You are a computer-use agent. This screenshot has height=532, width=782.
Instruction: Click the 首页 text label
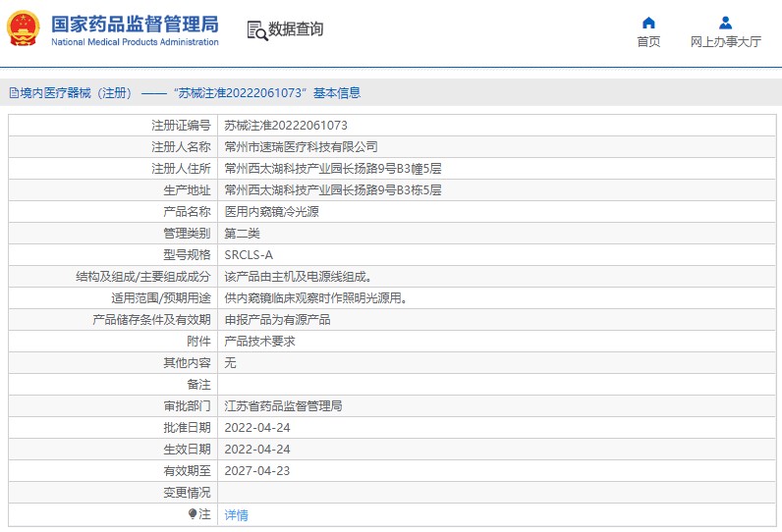click(648, 42)
